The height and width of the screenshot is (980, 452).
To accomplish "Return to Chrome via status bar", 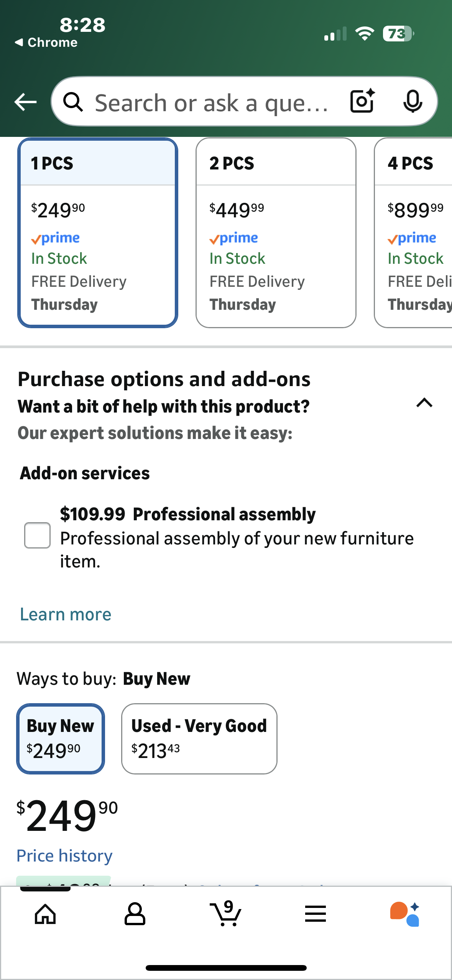I will click(46, 42).
